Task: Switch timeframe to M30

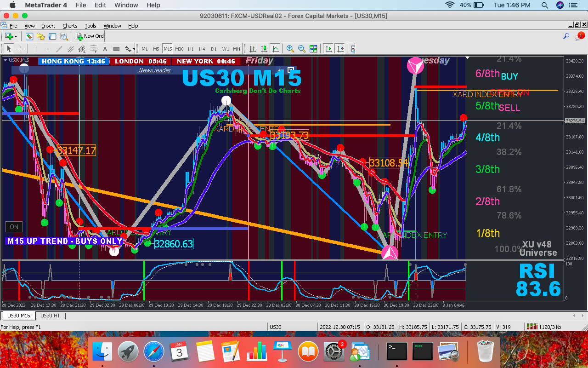Action: click(179, 49)
